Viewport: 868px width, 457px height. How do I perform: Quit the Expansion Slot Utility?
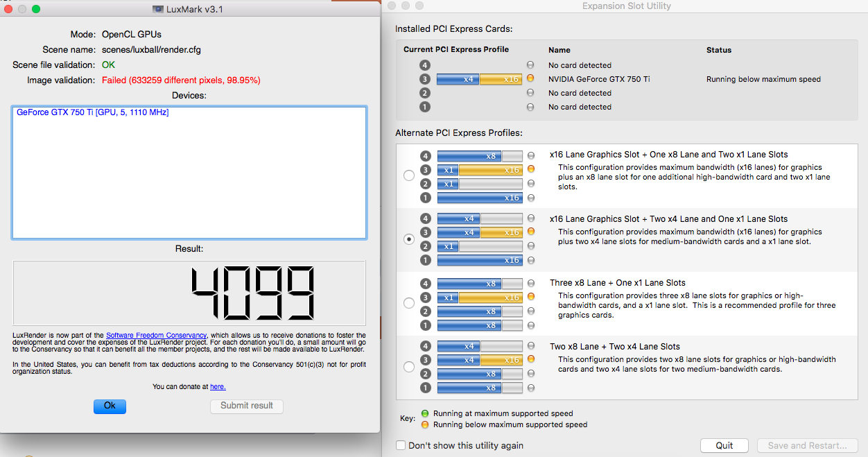(724, 446)
